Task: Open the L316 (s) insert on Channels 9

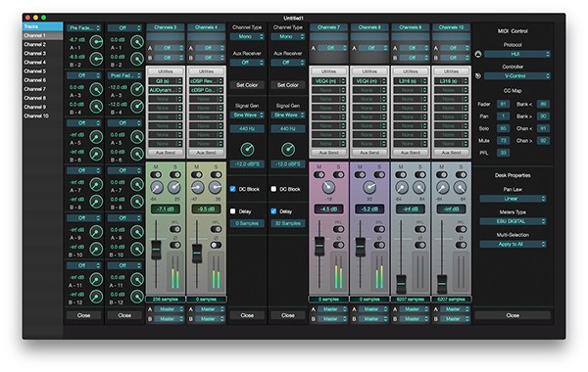Action: (x=411, y=81)
